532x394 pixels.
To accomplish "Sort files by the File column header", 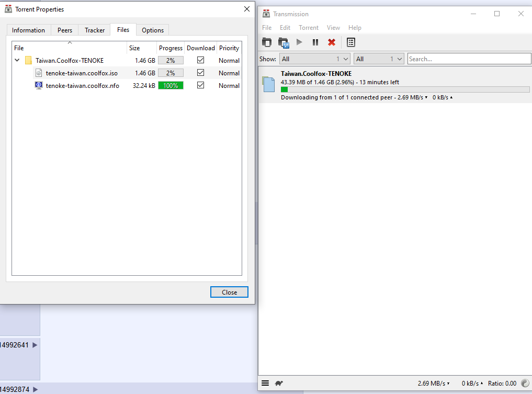I will [70, 48].
